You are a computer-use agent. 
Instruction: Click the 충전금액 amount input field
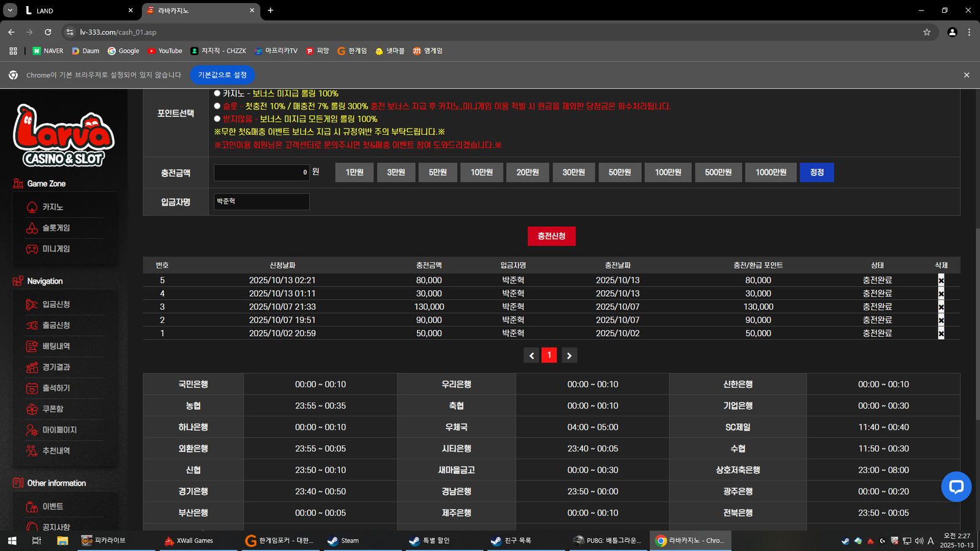(261, 173)
